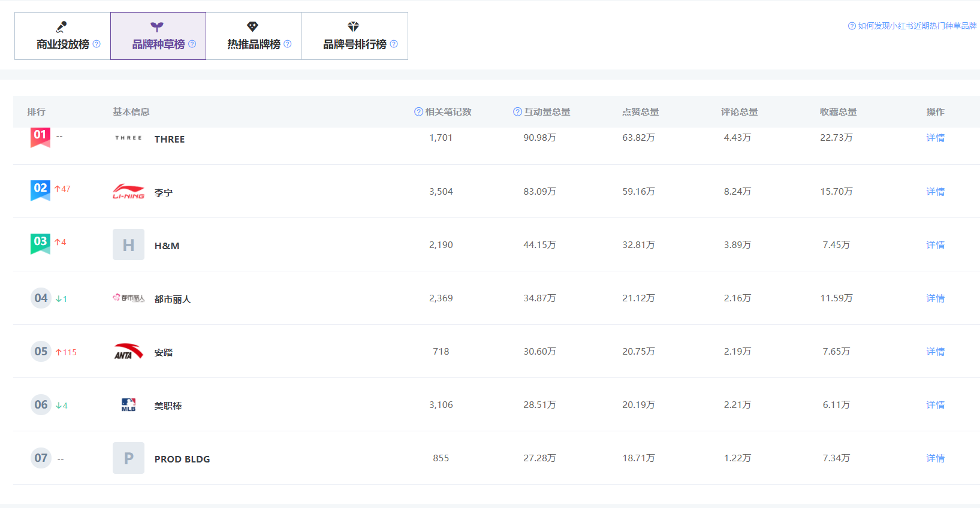Screen dimensions: 980x508
Task: Click the brand name PROD BLDG
Action: point(182,459)
